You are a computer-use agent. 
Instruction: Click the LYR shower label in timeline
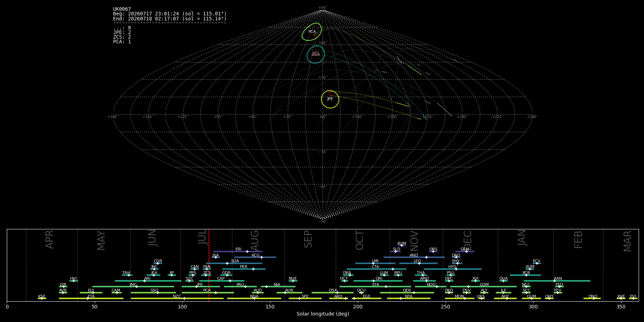pos(63,285)
